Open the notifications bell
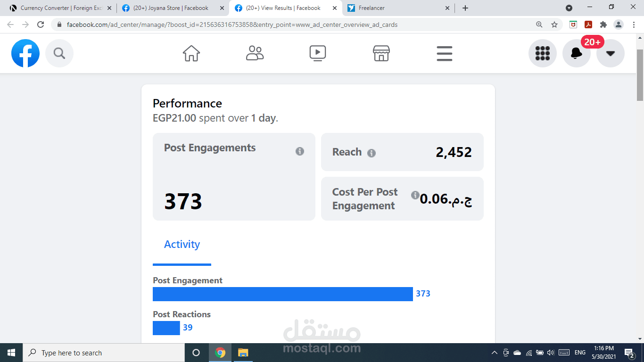This screenshot has height=362, width=644. coord(576,53)
